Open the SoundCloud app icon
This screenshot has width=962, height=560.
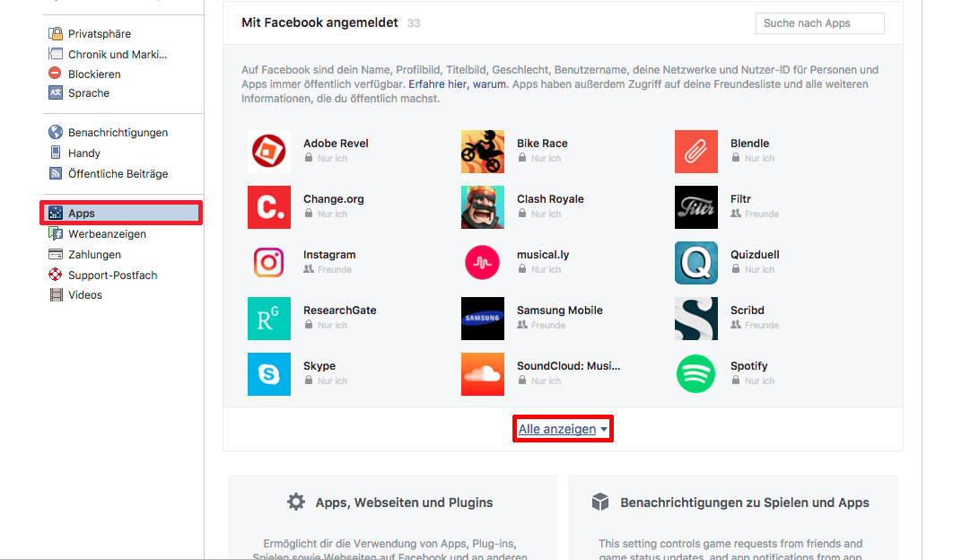click(482, 374)
